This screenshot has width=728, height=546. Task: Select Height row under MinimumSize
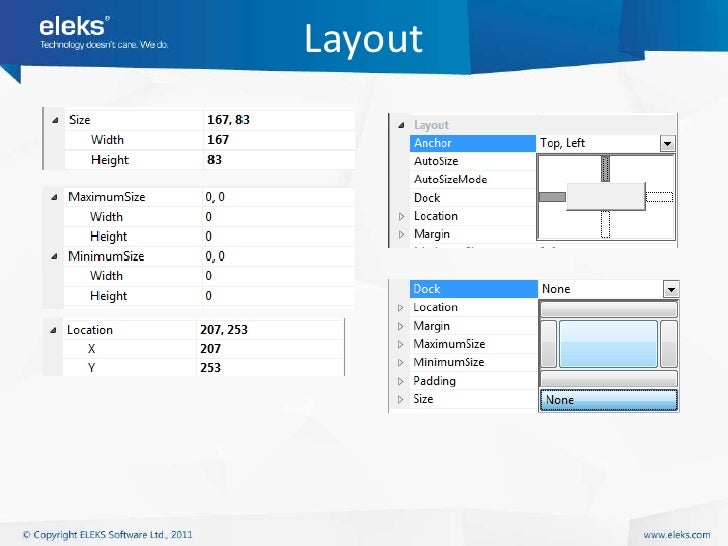[x=209, y=296]
